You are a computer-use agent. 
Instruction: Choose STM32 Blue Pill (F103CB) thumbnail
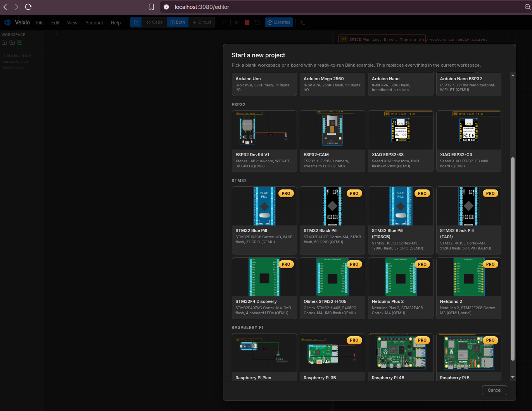[401, 206]
